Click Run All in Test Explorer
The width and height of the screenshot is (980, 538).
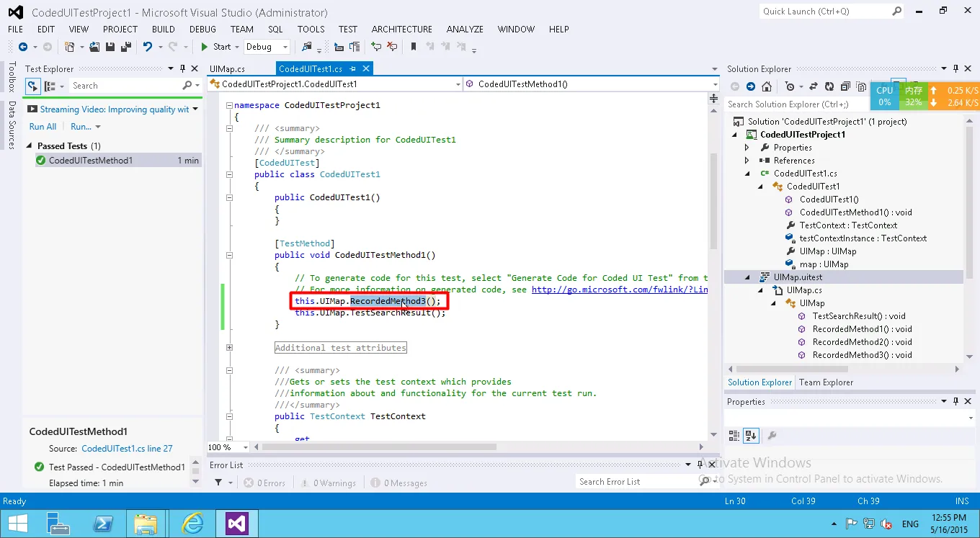[43, 127]
